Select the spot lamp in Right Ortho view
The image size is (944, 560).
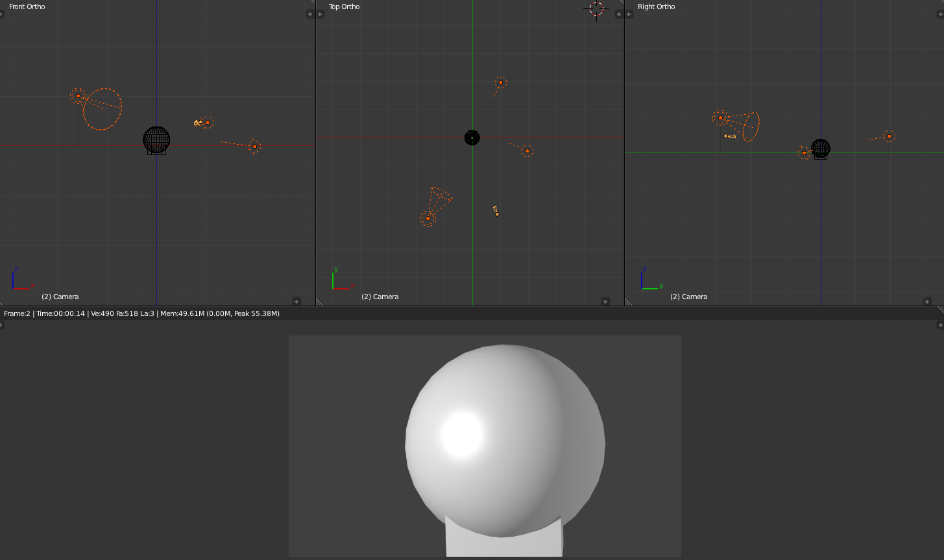click(720, 117)
